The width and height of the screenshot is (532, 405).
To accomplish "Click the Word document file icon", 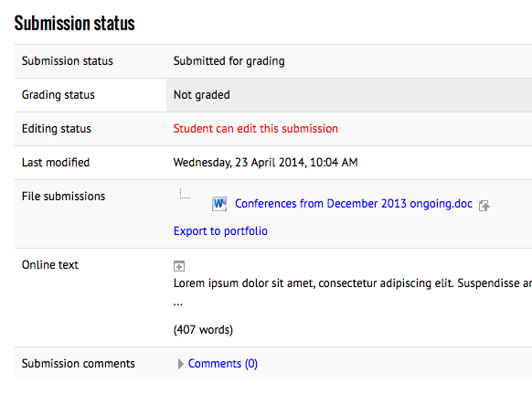I will pos(219,204).
